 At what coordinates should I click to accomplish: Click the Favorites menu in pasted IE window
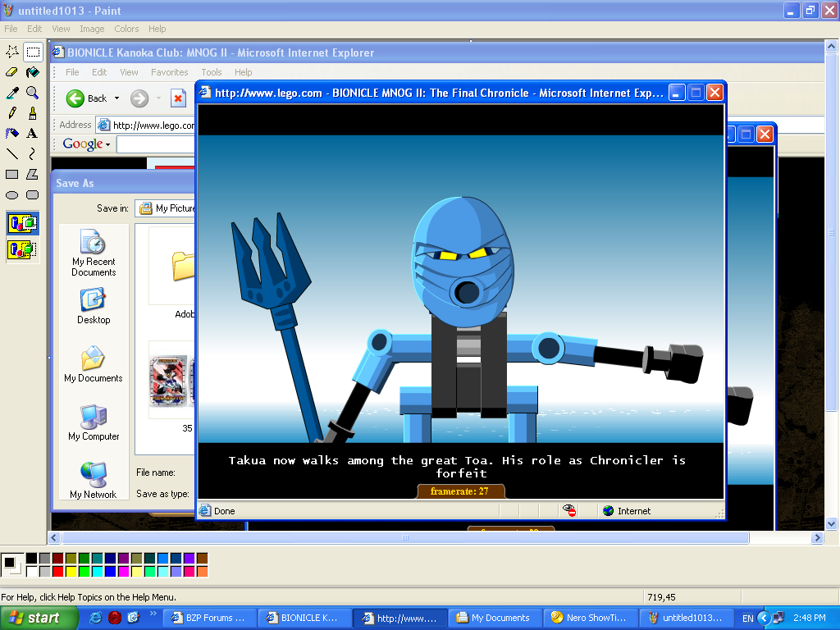click(x=169, y=72)
